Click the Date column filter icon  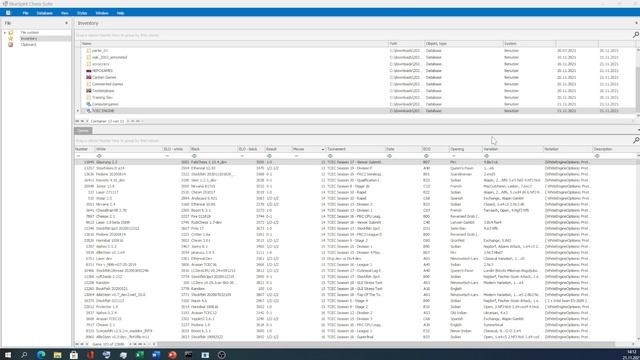click(x=389, y=156)
